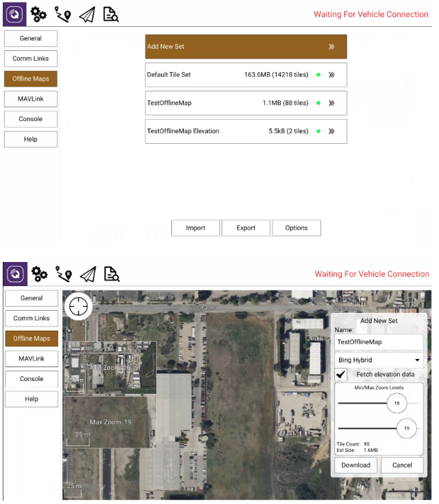Select MAVLink in sidebar beside tile list

[30, 99]
